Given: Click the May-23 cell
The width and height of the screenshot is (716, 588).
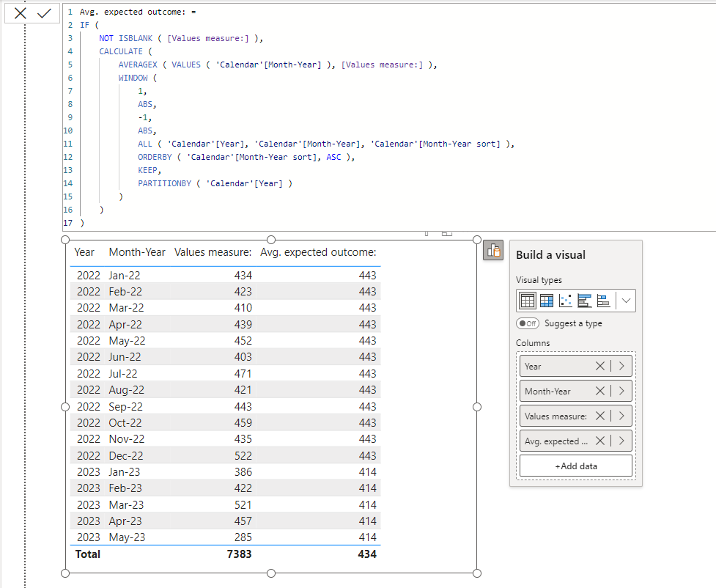Looking at the screenshot, I should point(127,537).
